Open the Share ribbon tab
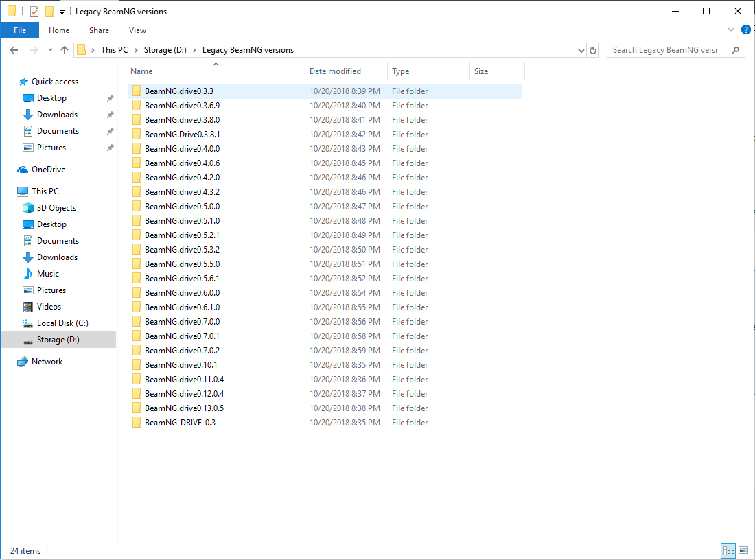Screen dimensions: 755x560 (x=99, y=30)
